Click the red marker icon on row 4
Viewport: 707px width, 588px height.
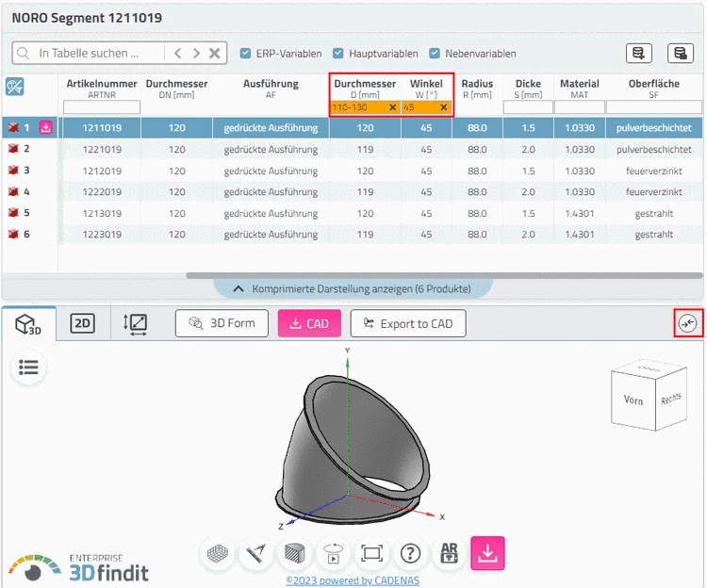pos(13,191)
